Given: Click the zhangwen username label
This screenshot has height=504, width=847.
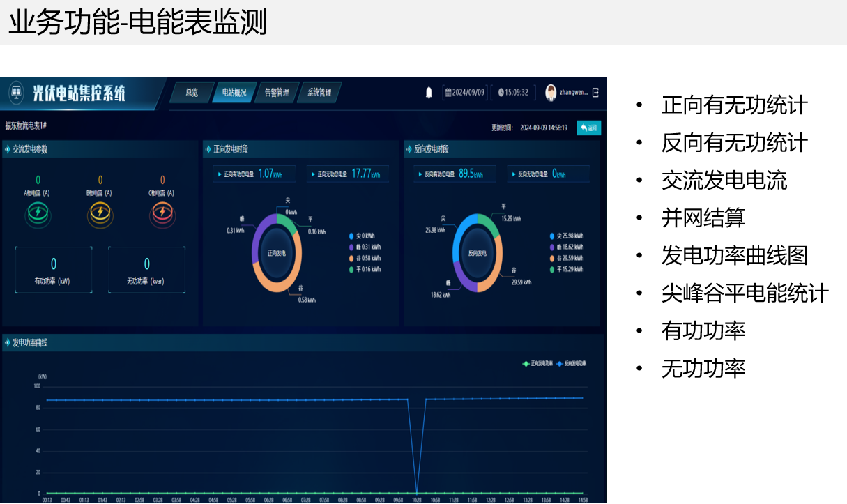Looking at the screenshot, I should pos(574,92).
